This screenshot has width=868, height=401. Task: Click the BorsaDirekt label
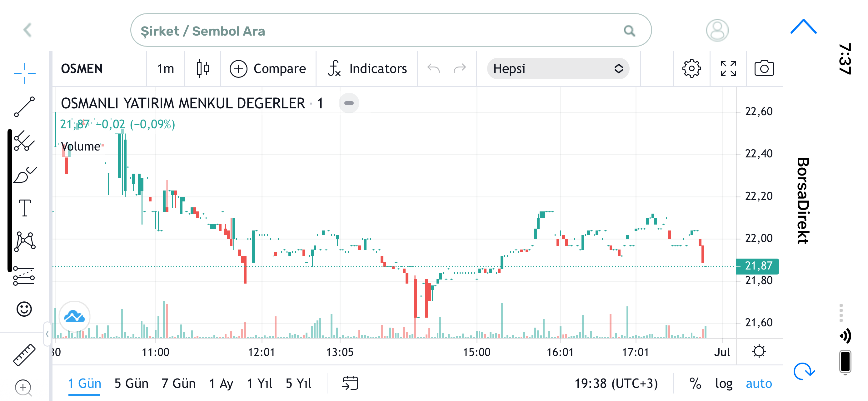tap(803, 200)
